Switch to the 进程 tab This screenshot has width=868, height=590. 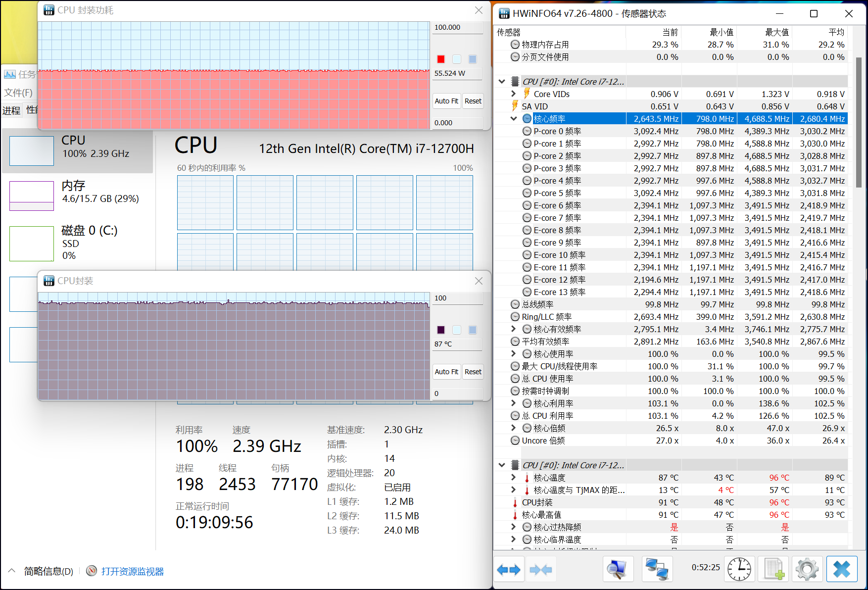11,110
